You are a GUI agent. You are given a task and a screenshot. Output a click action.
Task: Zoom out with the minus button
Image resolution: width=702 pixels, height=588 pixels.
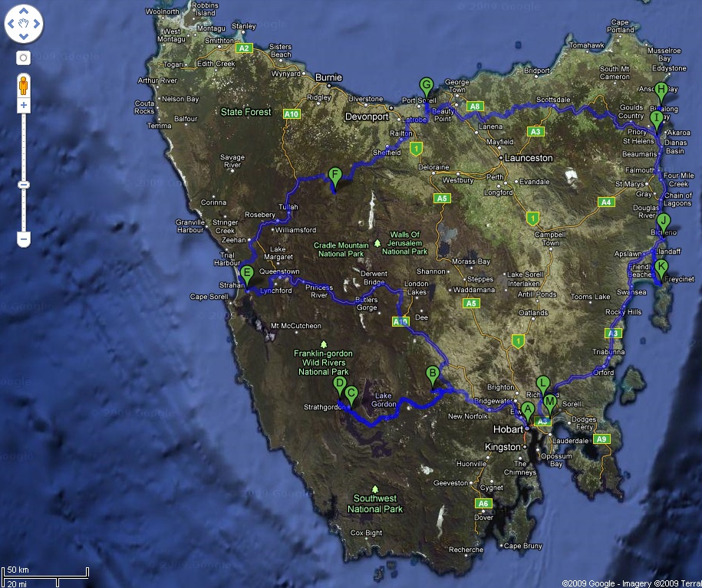24,240
